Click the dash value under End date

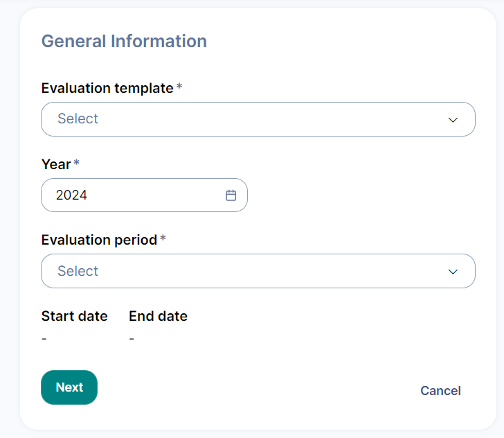click(x=132, y=339)
